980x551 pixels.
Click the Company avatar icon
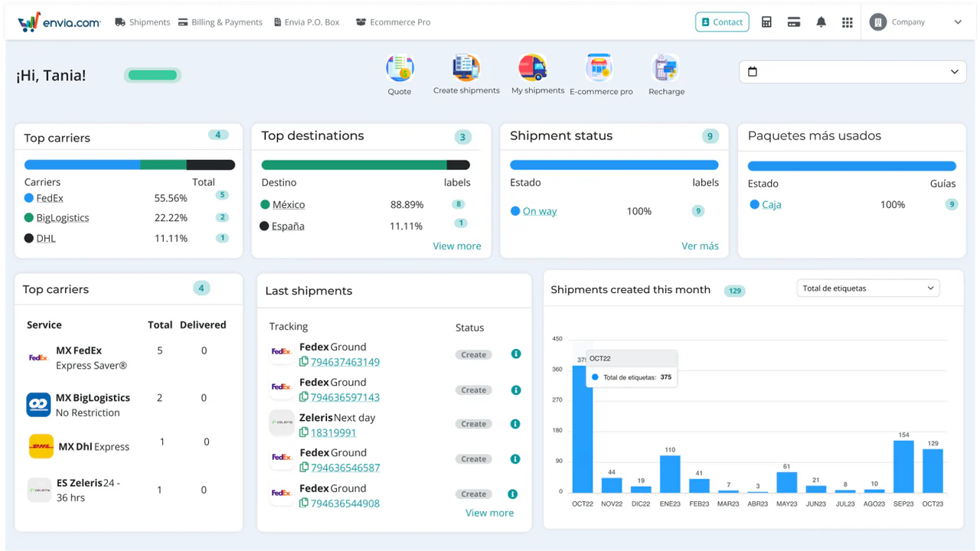click(x=877, y=22)
